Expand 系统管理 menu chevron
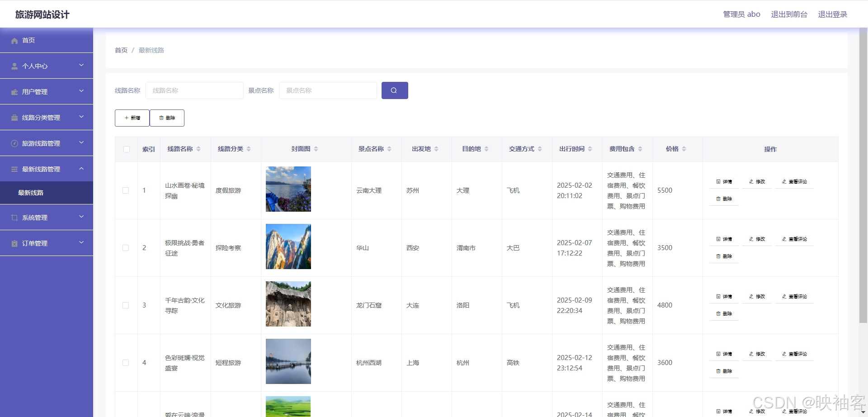This screenshot has width=868, height=417. 81,217
